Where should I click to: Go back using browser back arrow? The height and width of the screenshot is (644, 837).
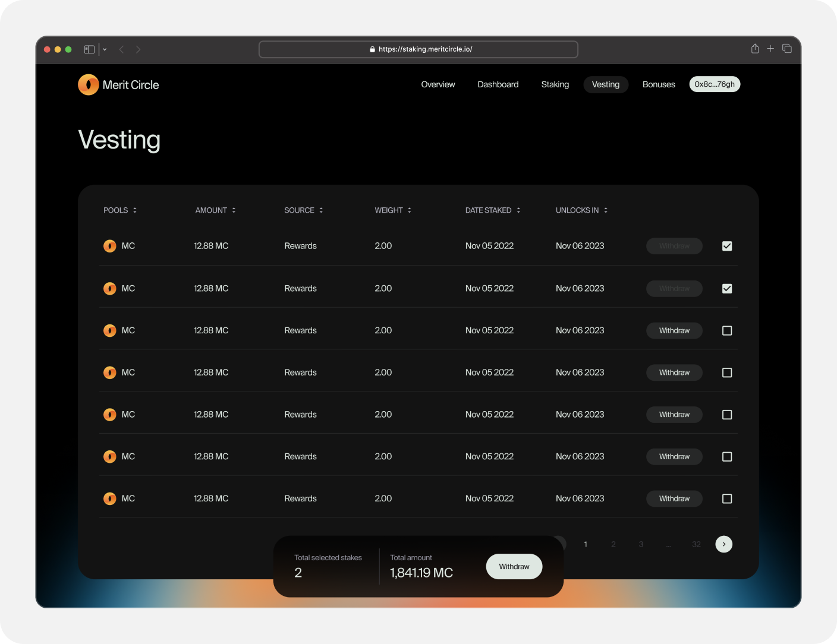(121, 49)
